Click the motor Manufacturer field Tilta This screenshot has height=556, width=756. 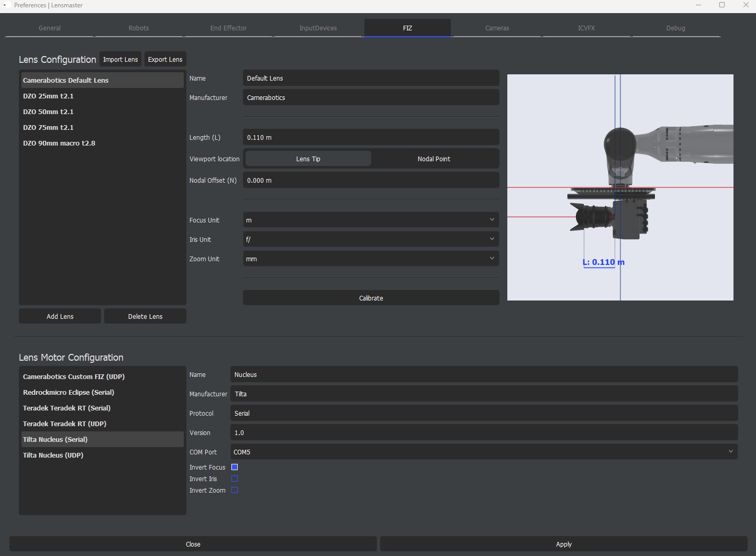point(484,394)
